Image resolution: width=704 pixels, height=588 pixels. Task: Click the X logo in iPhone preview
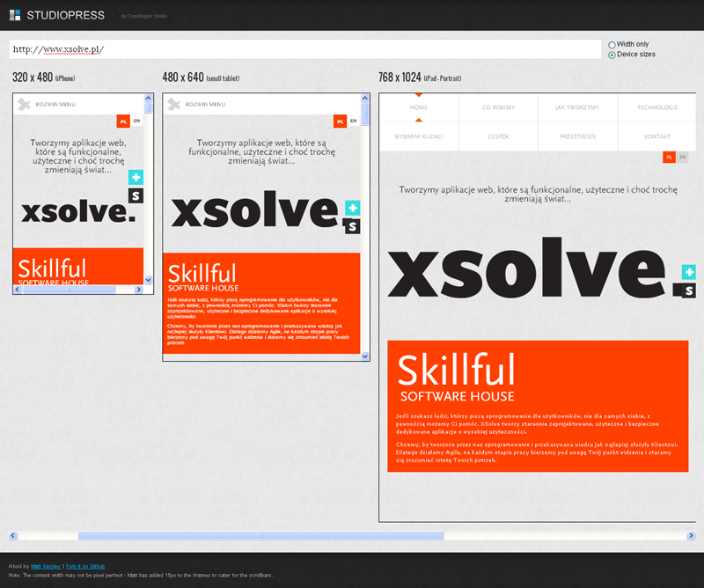(25, 105)
